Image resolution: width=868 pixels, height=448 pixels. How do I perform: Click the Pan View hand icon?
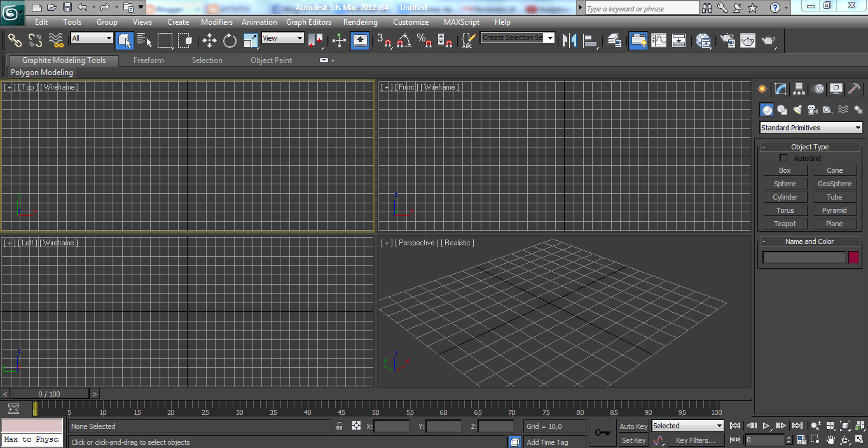830,440
